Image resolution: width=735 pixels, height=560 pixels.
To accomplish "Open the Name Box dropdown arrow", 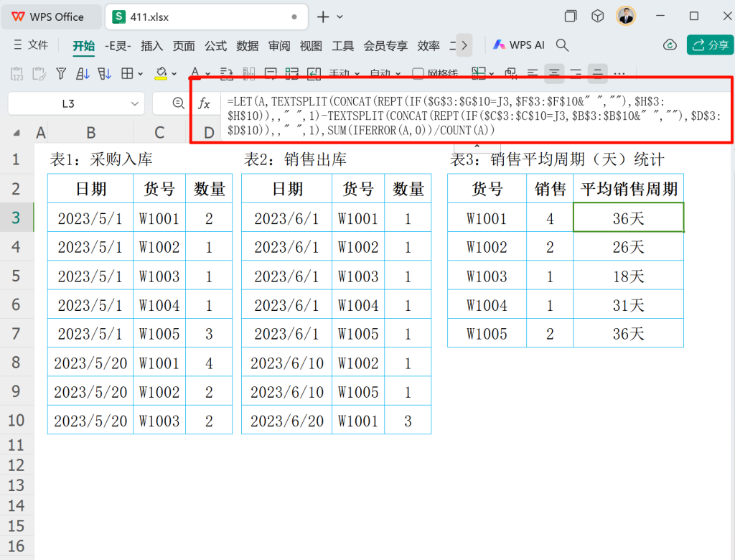I will tap(134, 103).
